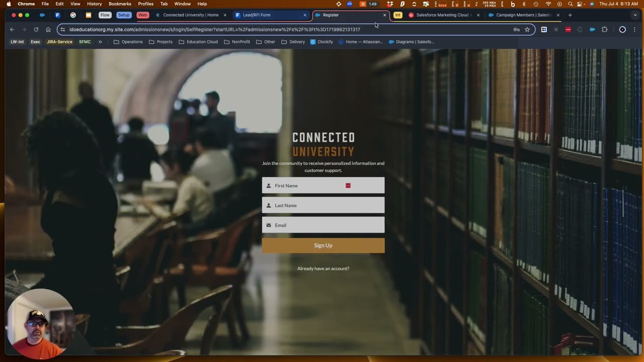Open tab search dropdown arrow

point(635,15)
